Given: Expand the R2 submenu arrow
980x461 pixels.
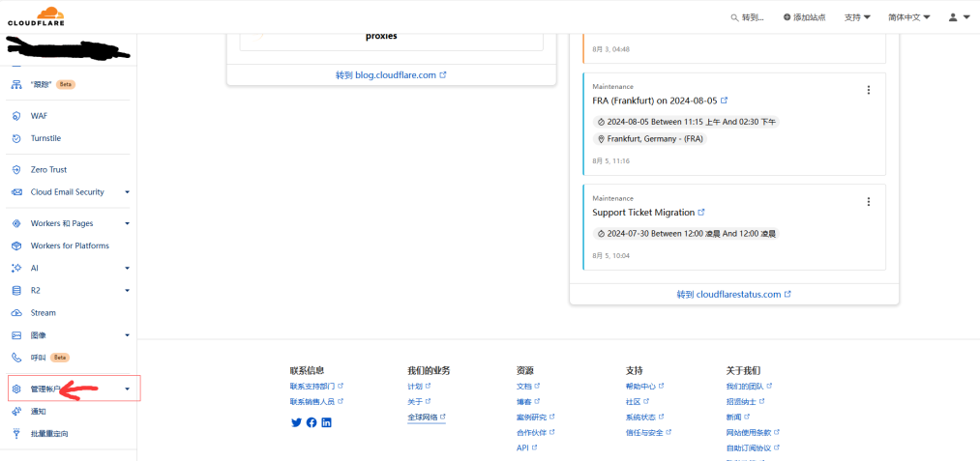Looking at the screenshot, I should pos(127,291).
